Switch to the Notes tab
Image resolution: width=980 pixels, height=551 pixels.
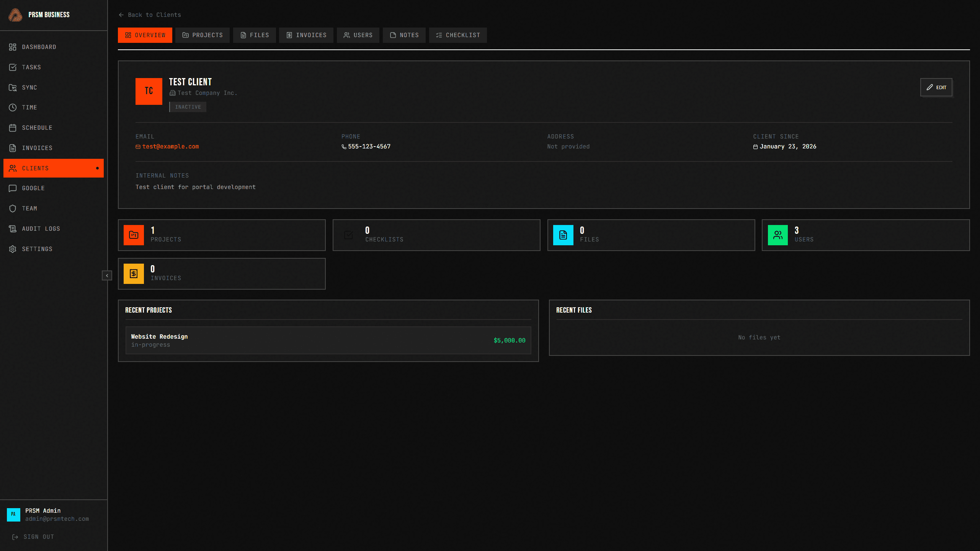tap(404, 35)
